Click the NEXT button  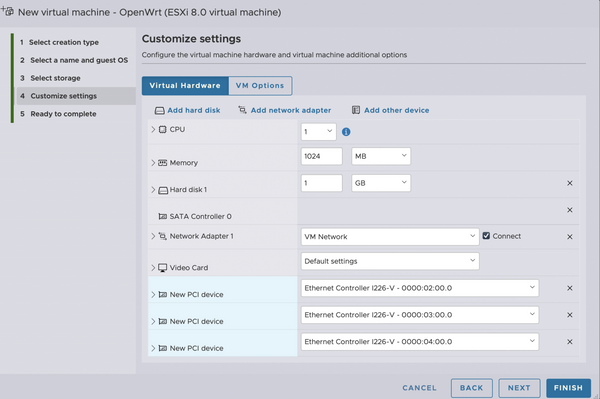519,388
